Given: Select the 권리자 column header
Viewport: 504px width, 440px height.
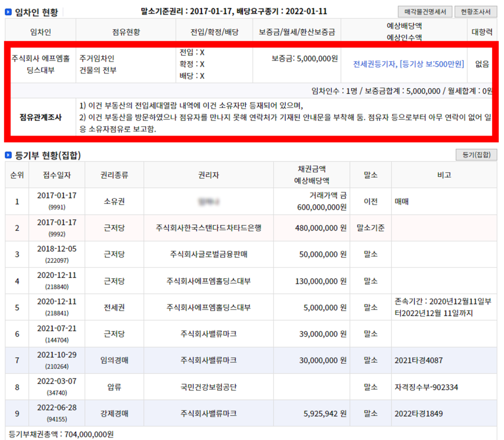Looking at the screenshot, I should pyautogui.click(x=209, y=175).
